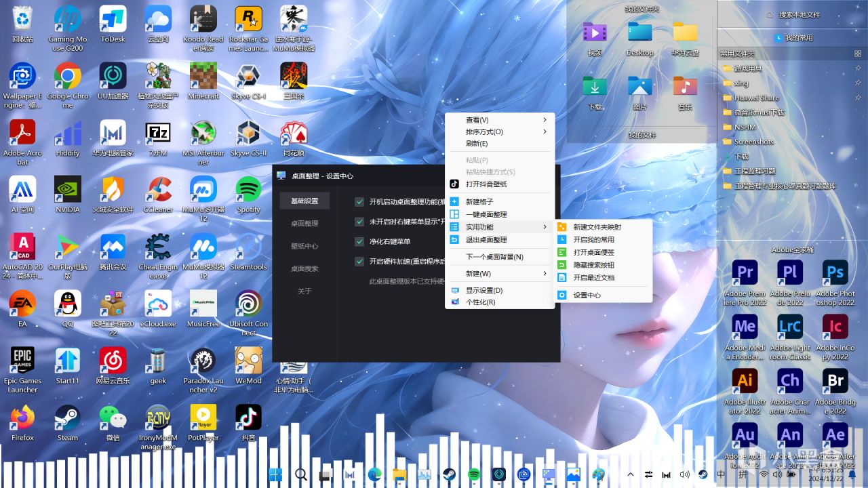Open Microsoft Edge on the taskbar
This screenshot has width=868, height=488.
(374, 475)
